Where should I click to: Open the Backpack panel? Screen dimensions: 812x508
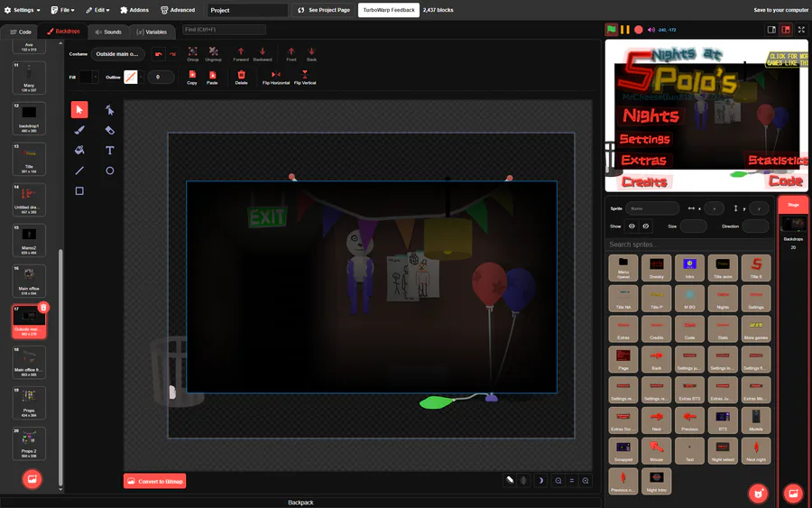point(300,503)
